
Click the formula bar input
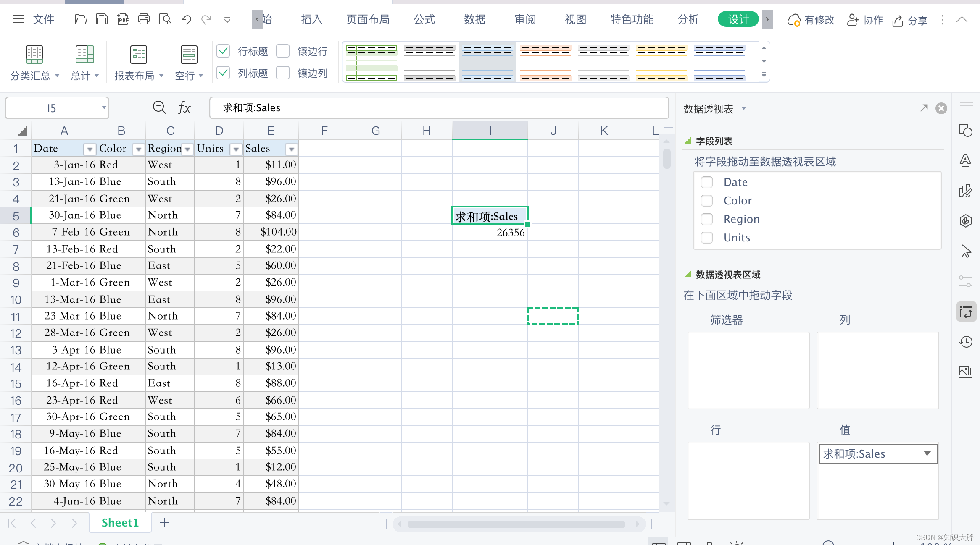pos(439,108)
